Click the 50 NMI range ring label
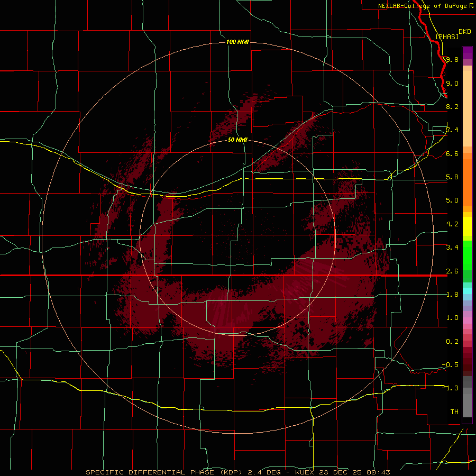The height and width of the screenshot is (476, 476). [237, 140]
